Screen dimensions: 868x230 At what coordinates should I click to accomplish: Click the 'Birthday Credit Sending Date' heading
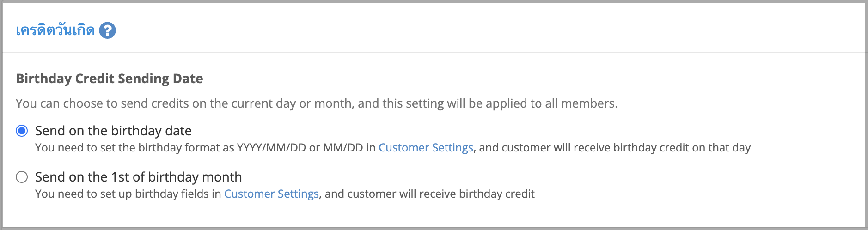pos(110,79)
